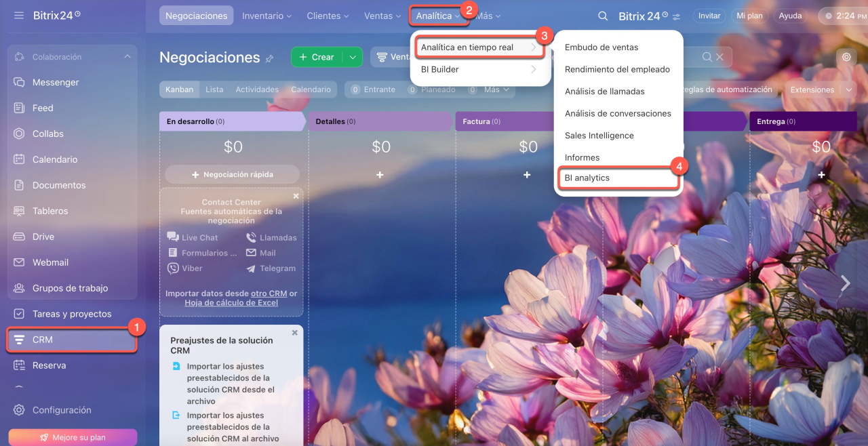This screenshot has height=446, width=868.
Task: Click the hamburger menu icon
Action: coord(18,15)
